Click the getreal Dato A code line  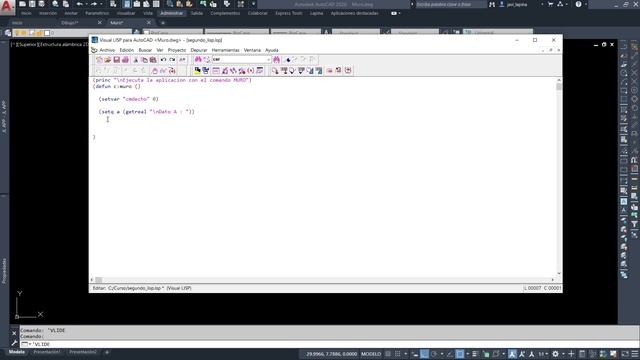coord(147,112)
